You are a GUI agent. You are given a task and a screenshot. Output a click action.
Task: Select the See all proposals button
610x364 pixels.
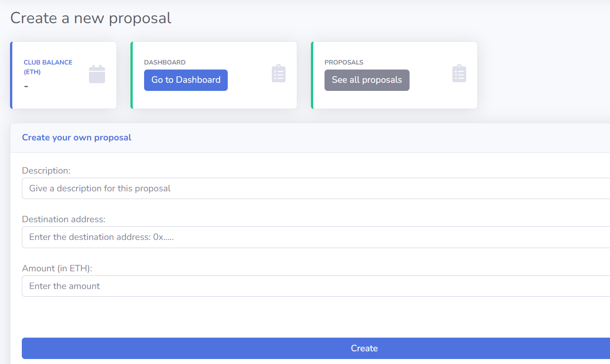[367, 80]
